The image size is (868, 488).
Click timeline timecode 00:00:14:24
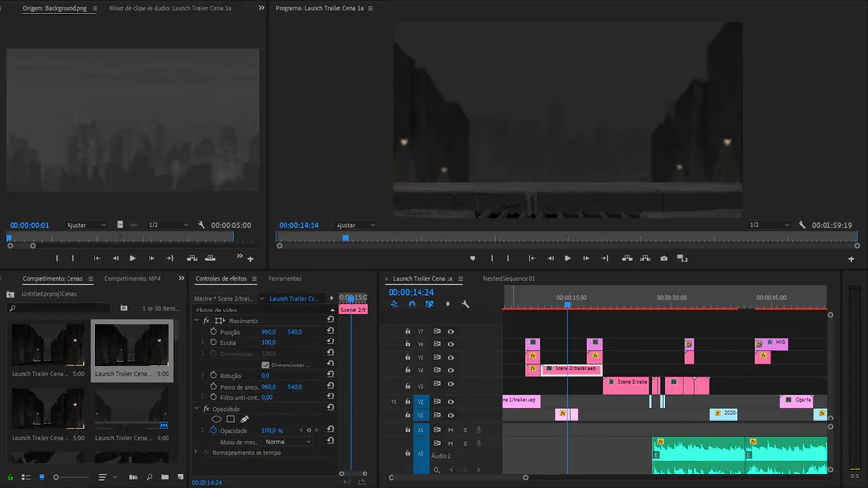pyautogui.click(x=411, y=292)
